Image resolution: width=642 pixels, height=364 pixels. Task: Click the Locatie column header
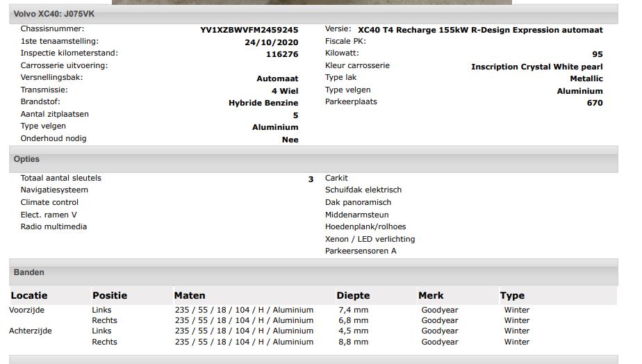click(x=29, y=295)
